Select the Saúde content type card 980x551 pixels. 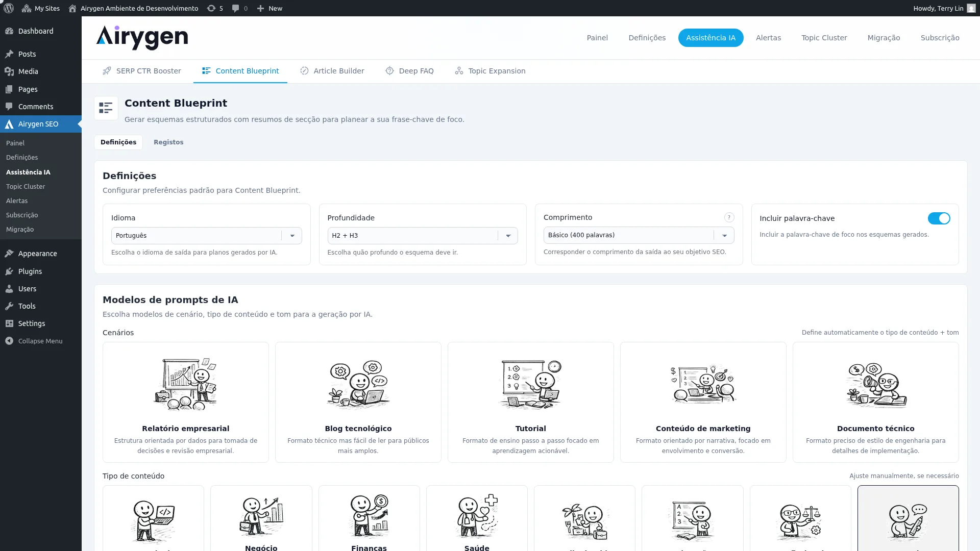coord(477,518)
